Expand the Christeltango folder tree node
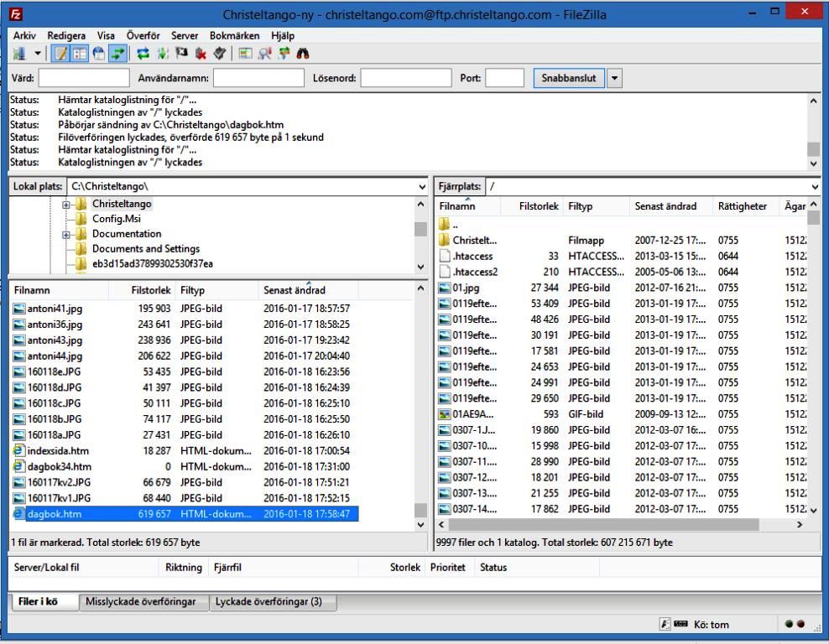Image resolution: width=829 pixels, height=644 pixels. [x=66, y=205]
